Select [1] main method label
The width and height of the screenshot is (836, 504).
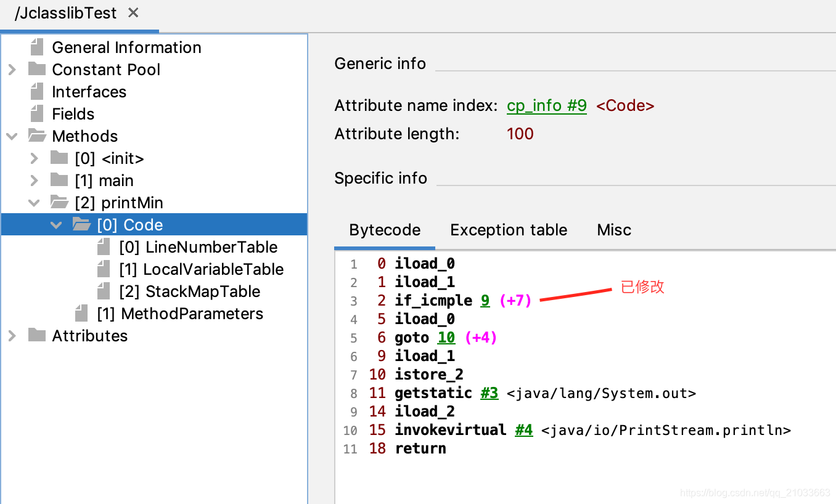pos(104,181)
